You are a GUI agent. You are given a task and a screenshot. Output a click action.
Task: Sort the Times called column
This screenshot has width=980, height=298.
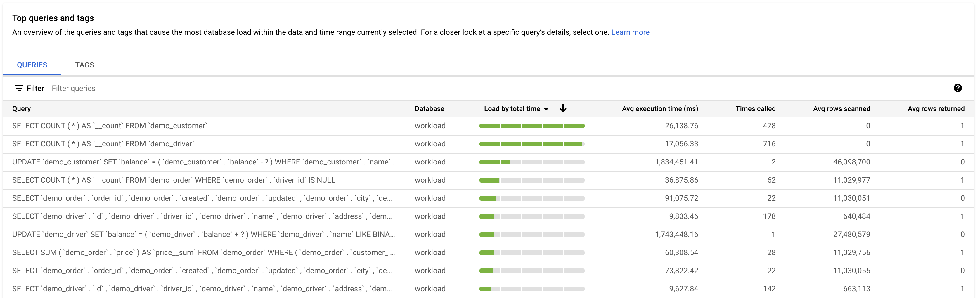coord(756,108)
